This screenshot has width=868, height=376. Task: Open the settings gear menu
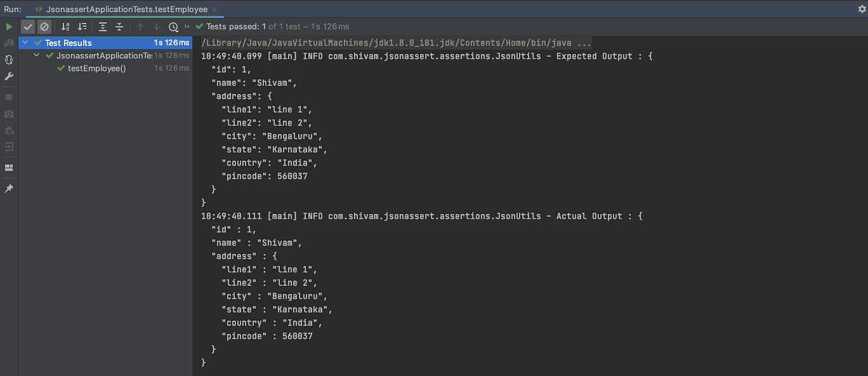[862, 9]
